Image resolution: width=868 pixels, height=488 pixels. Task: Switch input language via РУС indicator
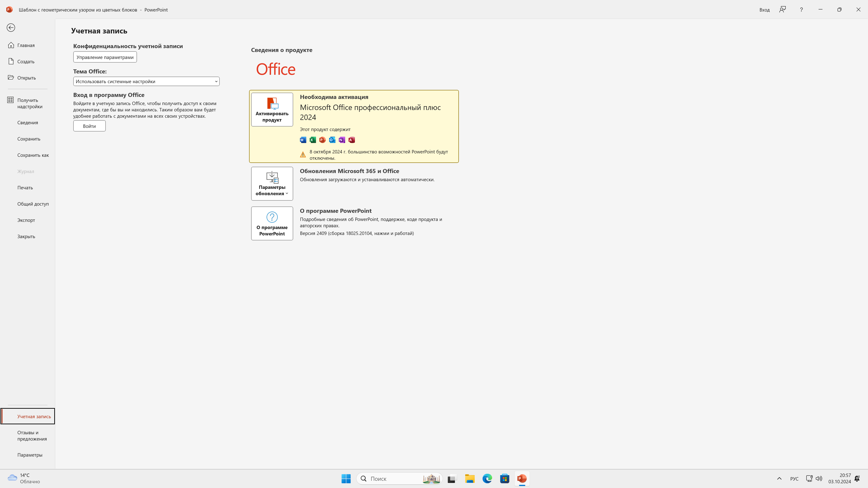click(794, 479)
